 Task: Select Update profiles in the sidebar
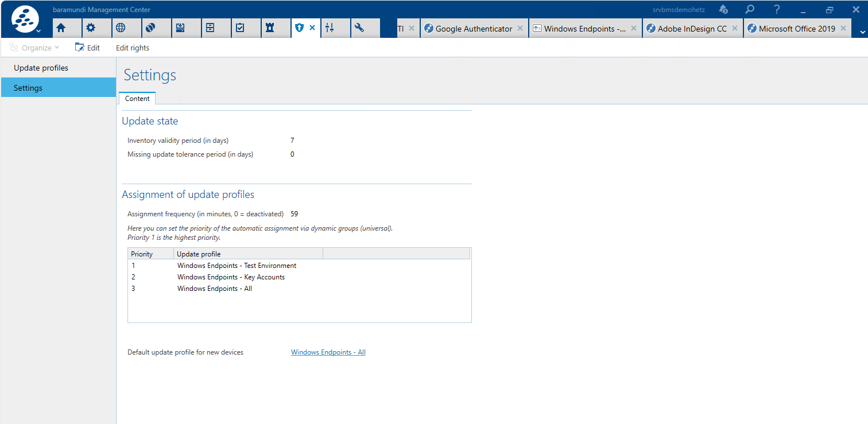(x=41, y=68)
